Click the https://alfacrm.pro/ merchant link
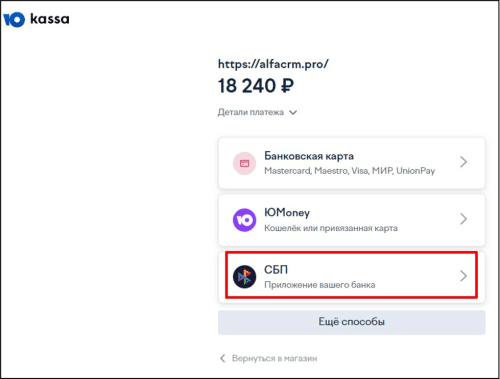 pos(273,64)
